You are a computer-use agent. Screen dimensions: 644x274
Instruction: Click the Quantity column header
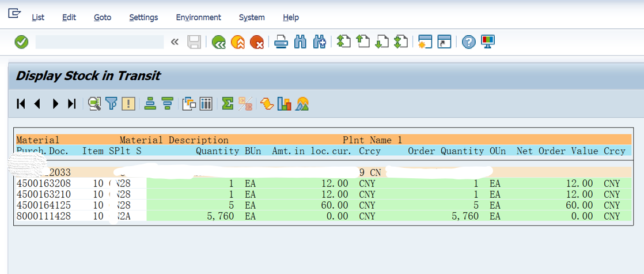[217, 151]
